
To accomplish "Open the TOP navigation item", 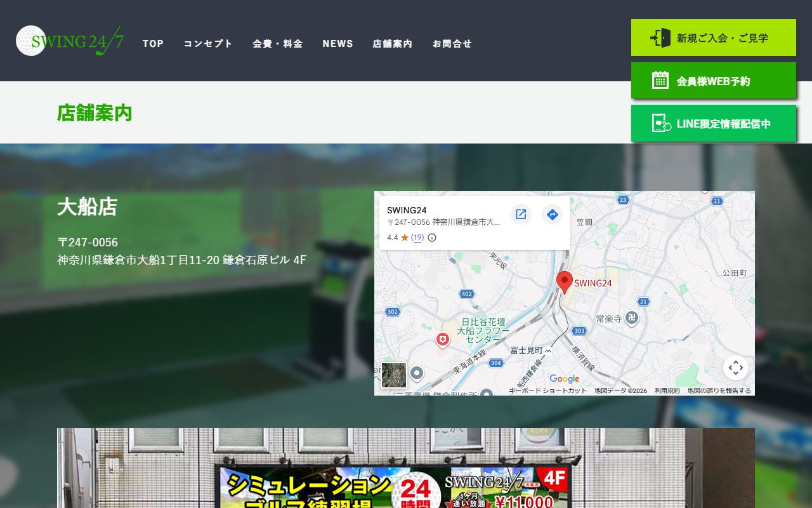I will [153, 44].
